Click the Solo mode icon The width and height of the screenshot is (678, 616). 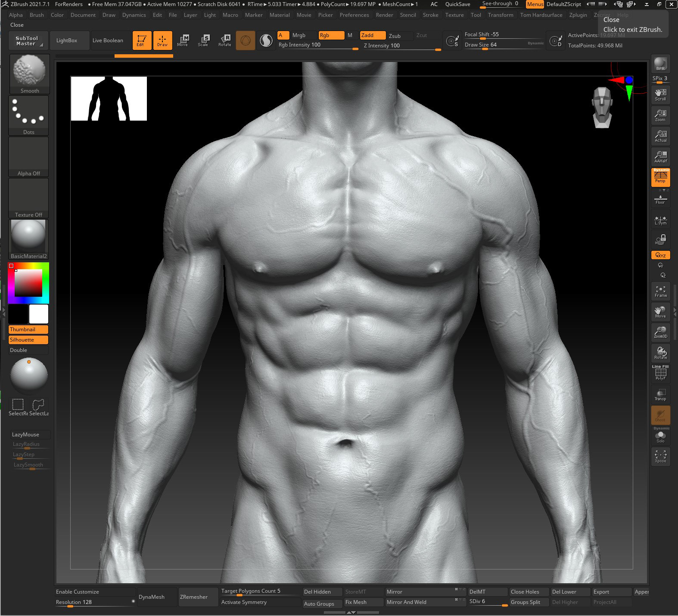(660, 437)
